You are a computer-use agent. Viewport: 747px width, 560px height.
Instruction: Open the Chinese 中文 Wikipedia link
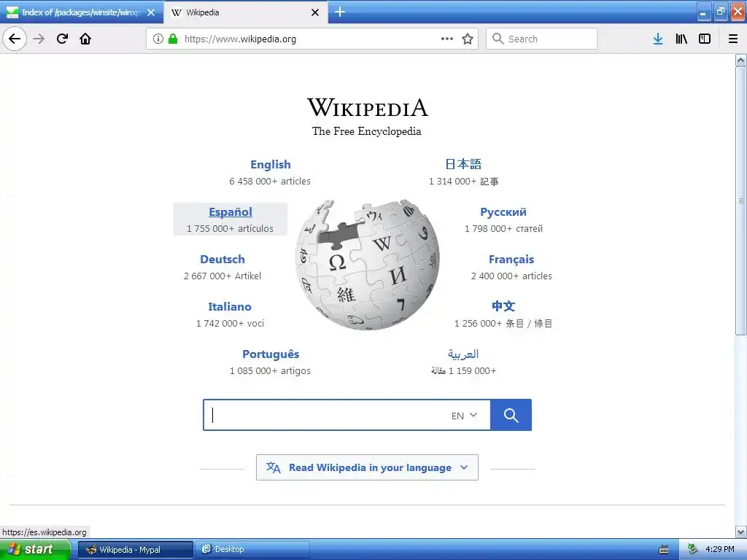pos(503,306)
